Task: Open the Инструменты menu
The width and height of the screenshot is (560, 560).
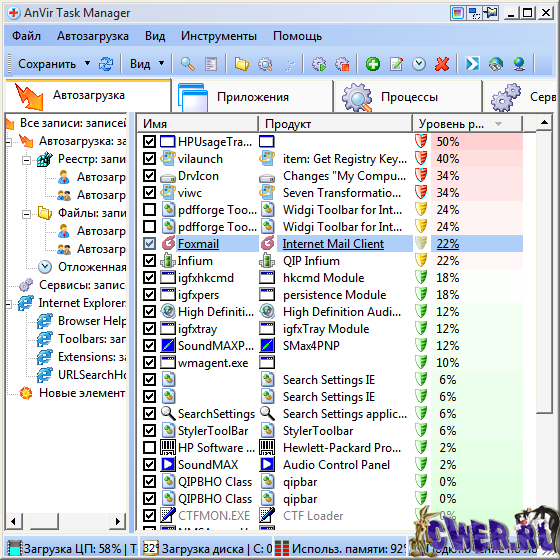Action: tap(219, 36)
